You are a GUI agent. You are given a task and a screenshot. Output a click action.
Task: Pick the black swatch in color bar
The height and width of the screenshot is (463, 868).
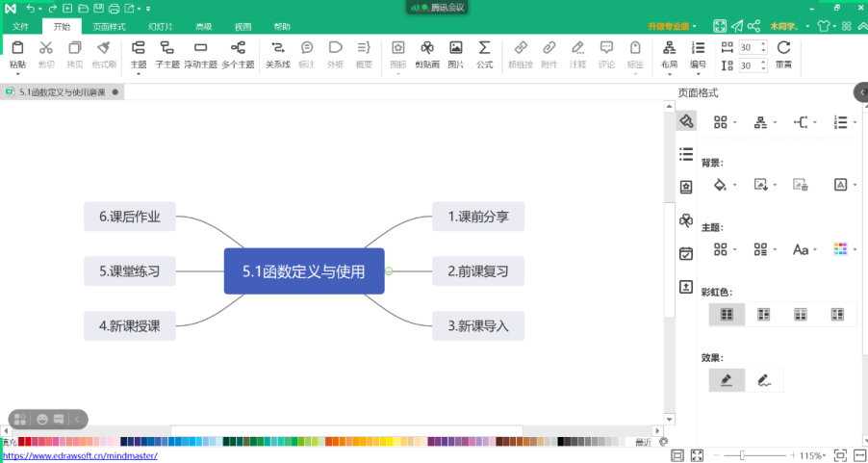pos(561,442)
